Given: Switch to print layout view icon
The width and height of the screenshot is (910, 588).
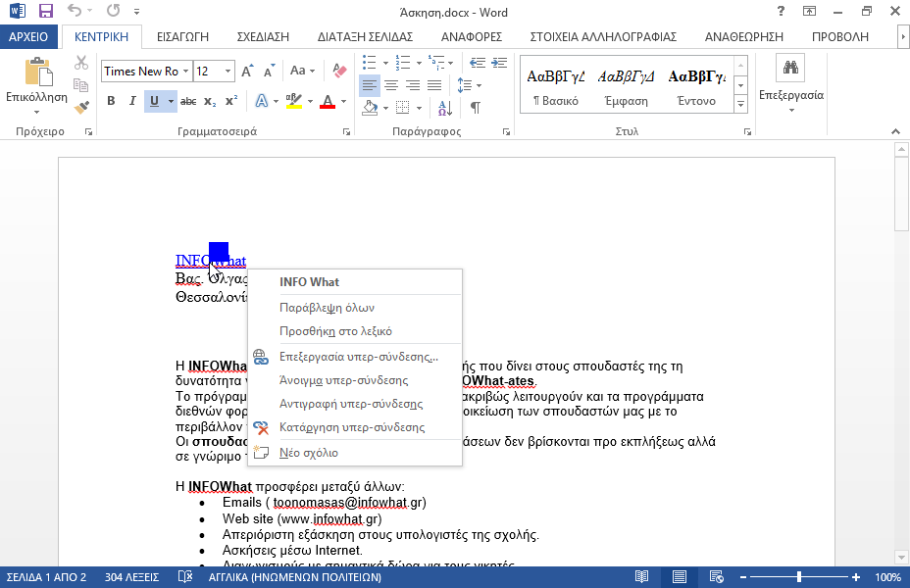Looking at the screenshot, I should coord(679,577).
